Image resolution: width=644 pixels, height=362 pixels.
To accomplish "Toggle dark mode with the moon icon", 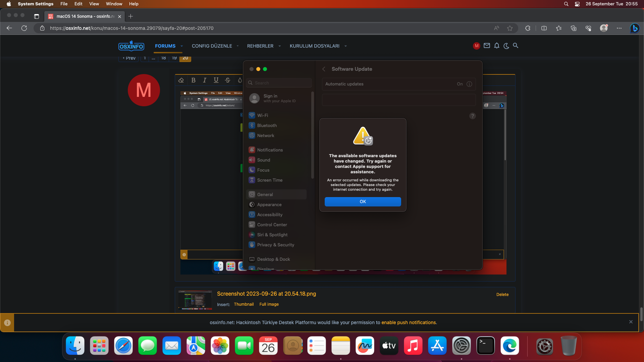I will 506,46.
